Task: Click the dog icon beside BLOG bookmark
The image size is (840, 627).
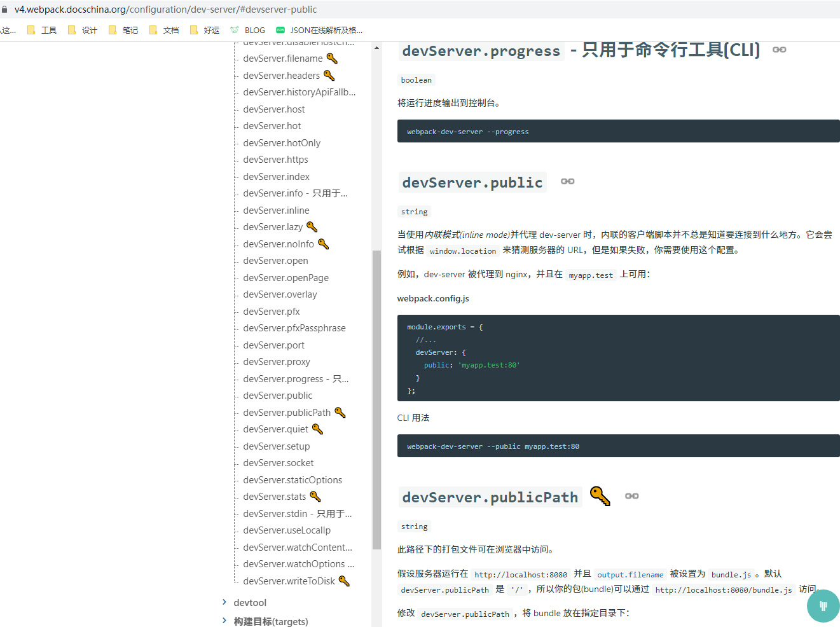Action: click(x=235, y=29)
